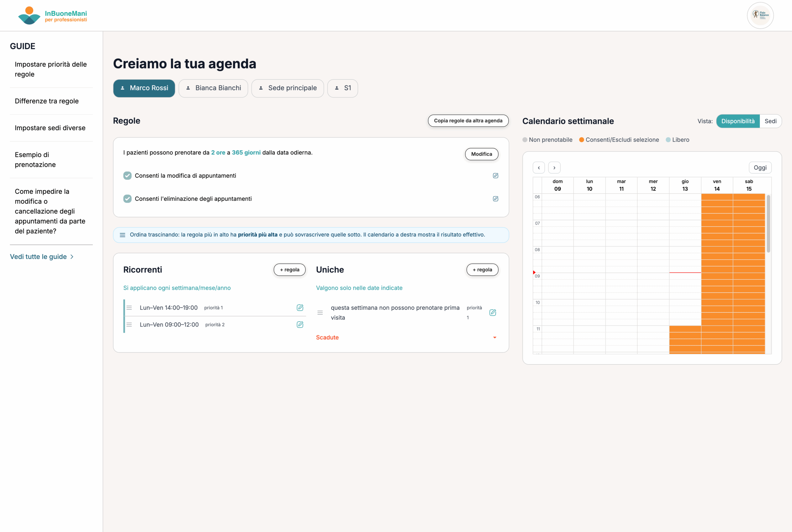This screenshot has width=792, height=532.
Task: Select the Bianca Bianchi agenda tab
Action: tap(213, 88)
